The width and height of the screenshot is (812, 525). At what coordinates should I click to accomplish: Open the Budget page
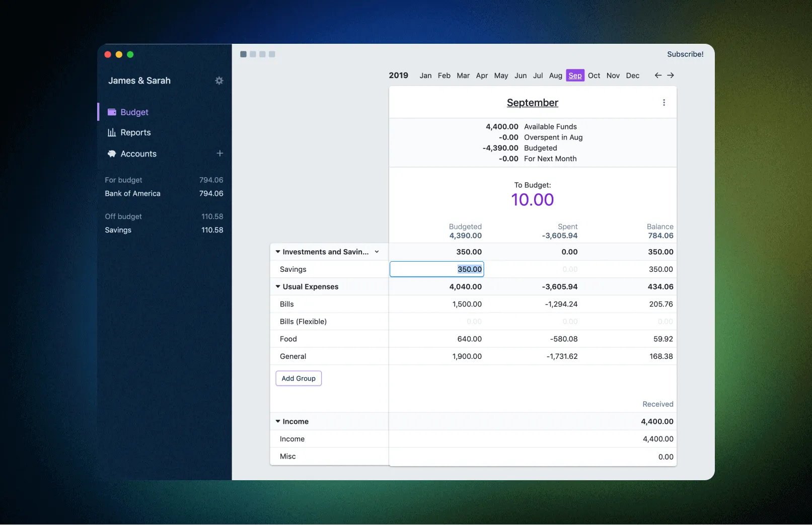click(x=134, y=112)
